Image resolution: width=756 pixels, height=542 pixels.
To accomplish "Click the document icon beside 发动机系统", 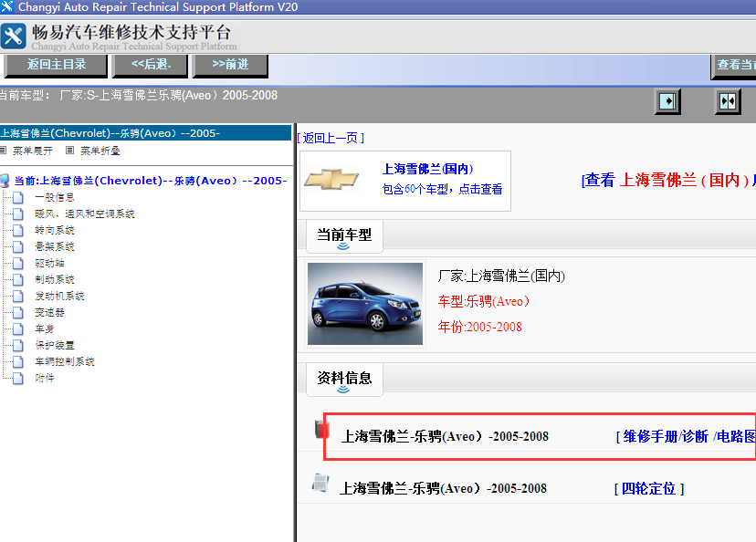I will tap(18, 296).
